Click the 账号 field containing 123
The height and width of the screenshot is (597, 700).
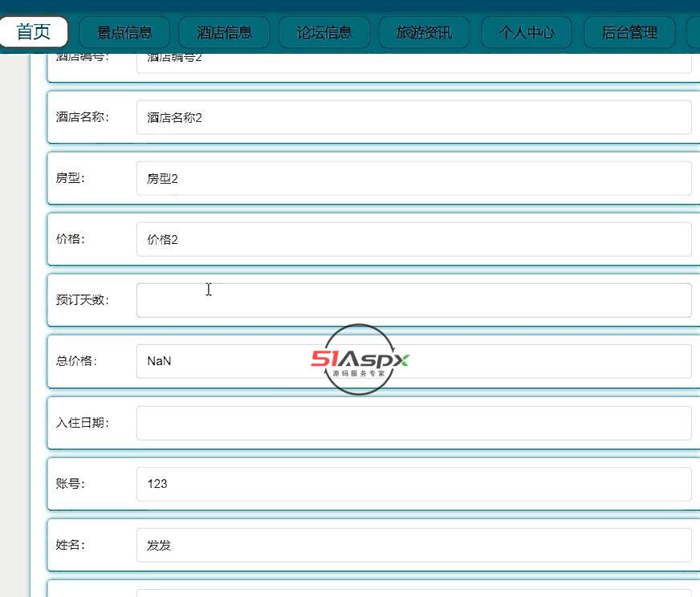(x=414, y=484)
